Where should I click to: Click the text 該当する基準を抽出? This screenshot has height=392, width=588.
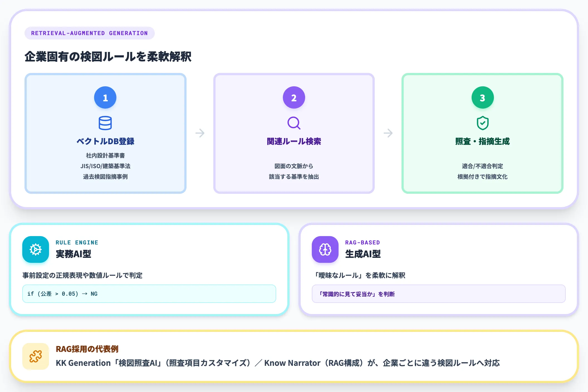click(x=294, y=177)
